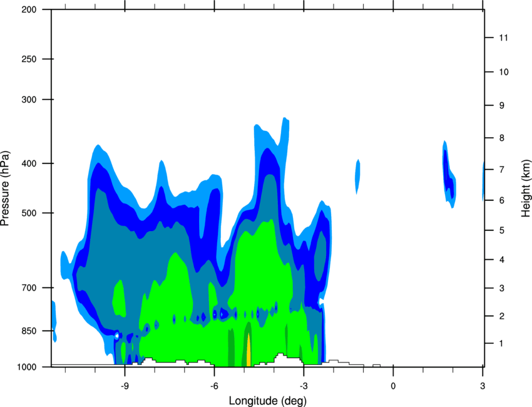Click the 1000 pressure tick label
The image size is (532, 407).
tap(27, 367)
